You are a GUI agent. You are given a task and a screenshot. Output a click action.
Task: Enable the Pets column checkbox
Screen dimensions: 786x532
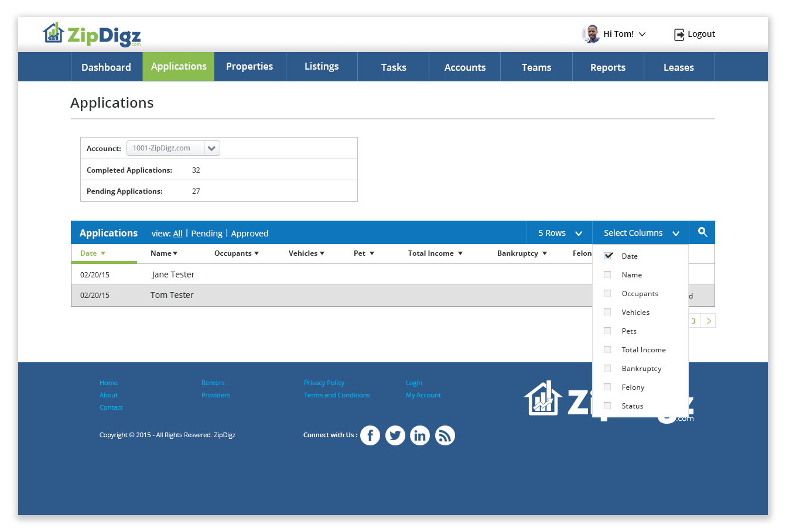pyautogui.click(x=607, y=331)
